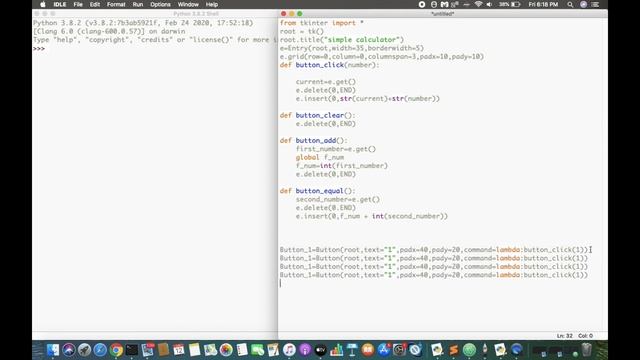Open Photos from the dock
Screen dimensions: 640x360
point(226,350)
